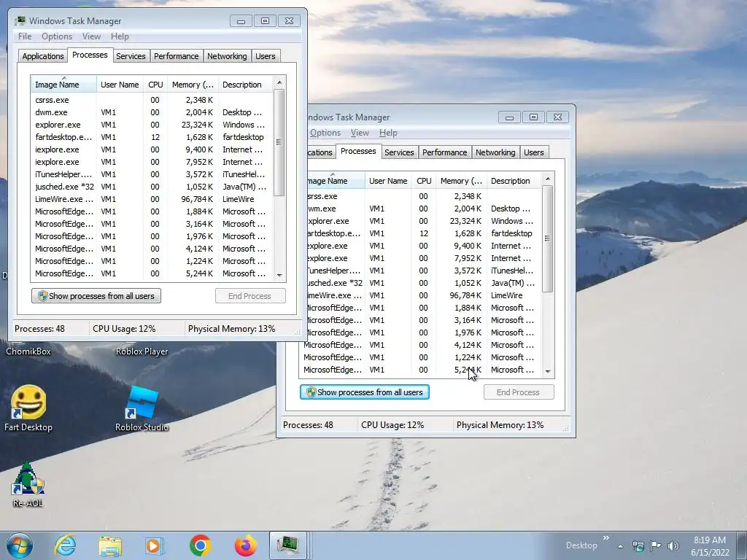
Task: Maximize the back Task Manager window
Action: click(x=265, y=21)
